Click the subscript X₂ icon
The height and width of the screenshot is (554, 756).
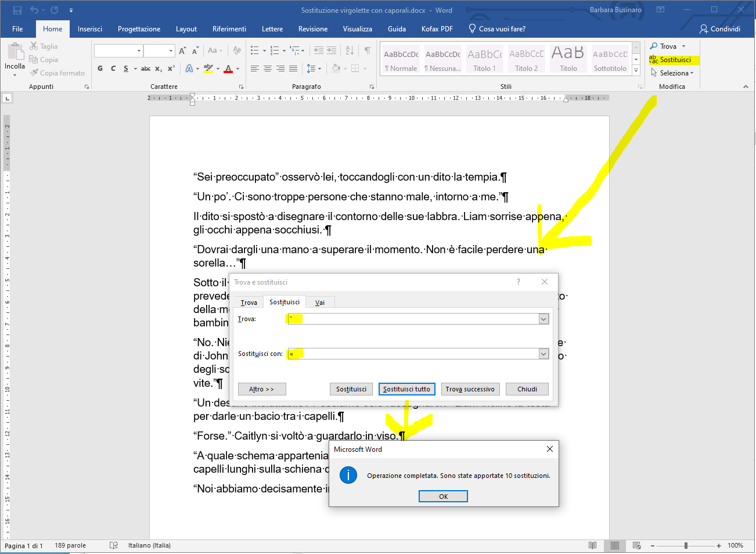(159, 69)
